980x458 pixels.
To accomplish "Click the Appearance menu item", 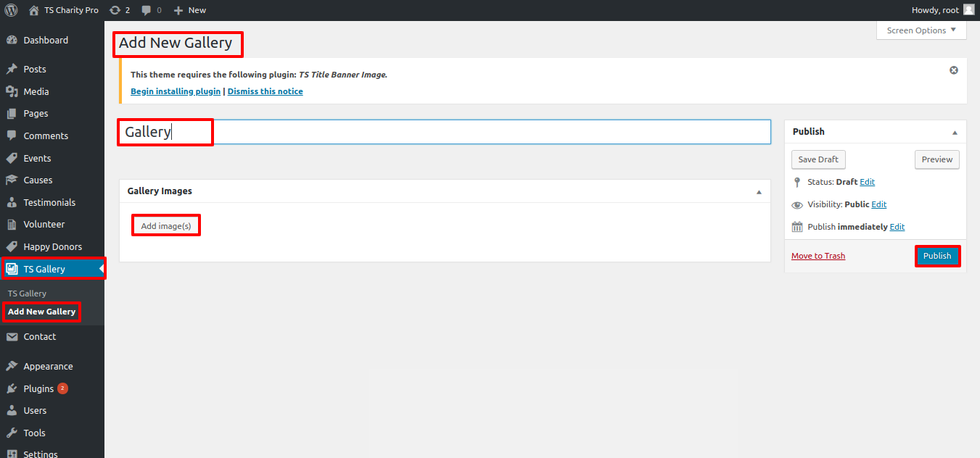I will coord(48,366).
